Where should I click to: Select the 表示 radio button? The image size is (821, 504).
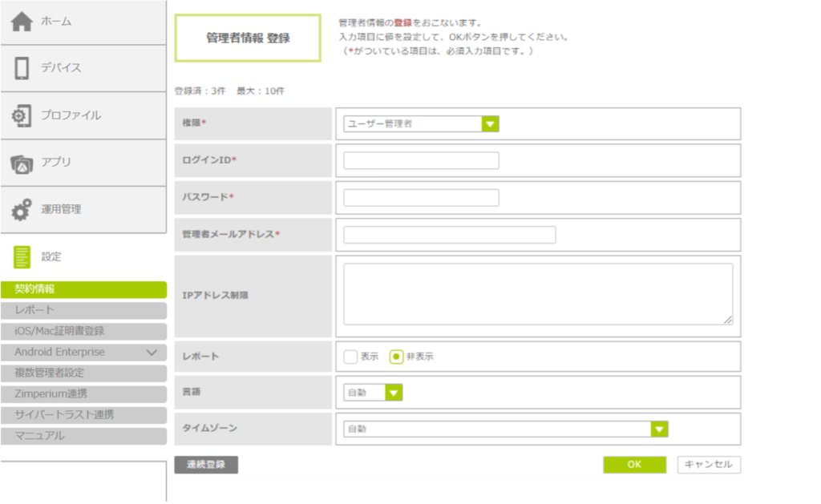(x=350, y=357)
